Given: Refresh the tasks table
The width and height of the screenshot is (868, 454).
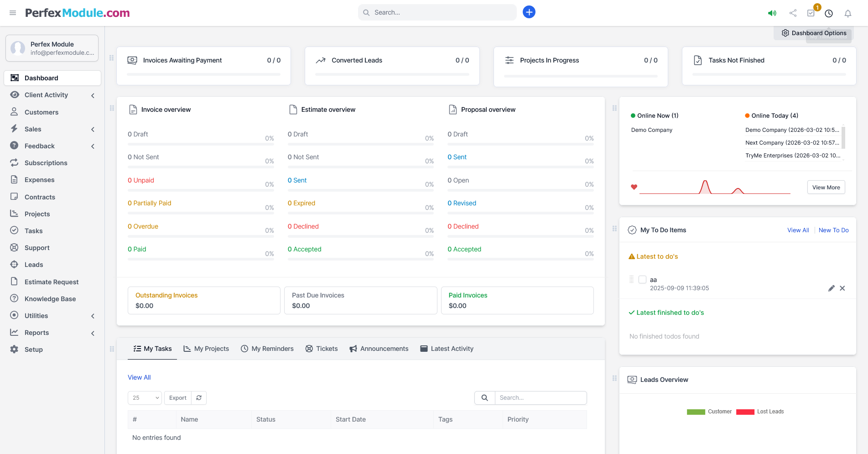Looking at the screenshot, I should [199, 398].
